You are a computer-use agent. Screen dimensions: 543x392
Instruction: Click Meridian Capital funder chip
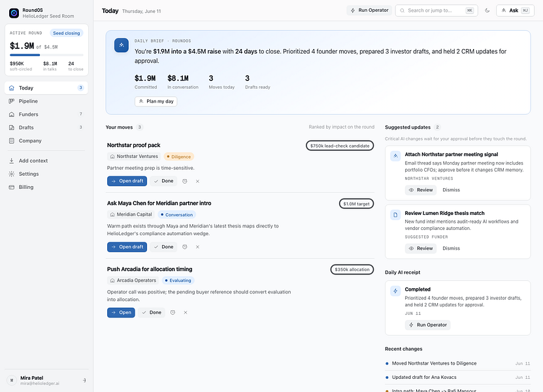pyautogui.click(x=131, y=215)
